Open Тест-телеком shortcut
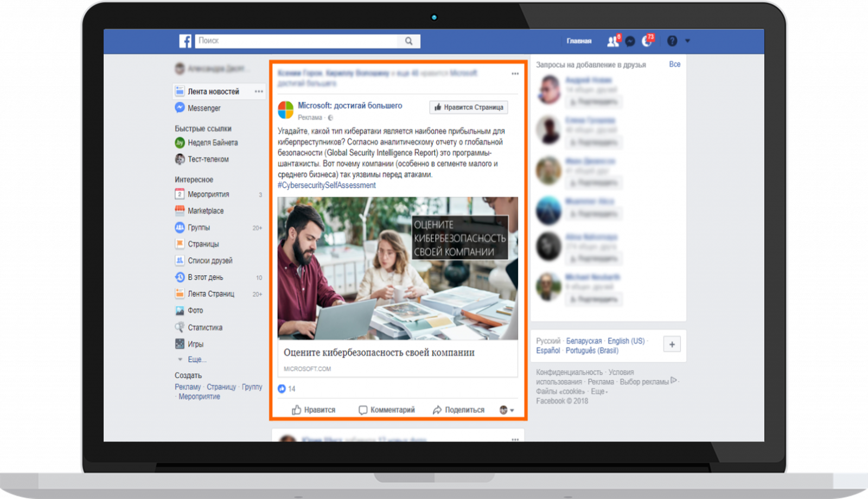The height and width of the screenshot is (499, 868). (208, 159)
